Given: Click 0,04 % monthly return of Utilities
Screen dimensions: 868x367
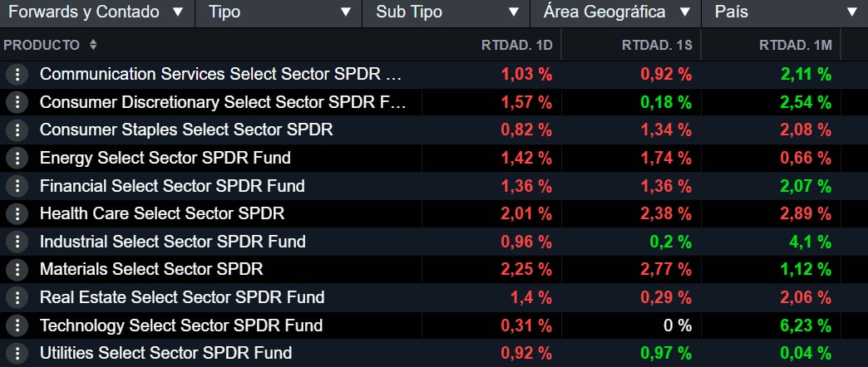Looking at the screenshot, I should click(806, 353).
